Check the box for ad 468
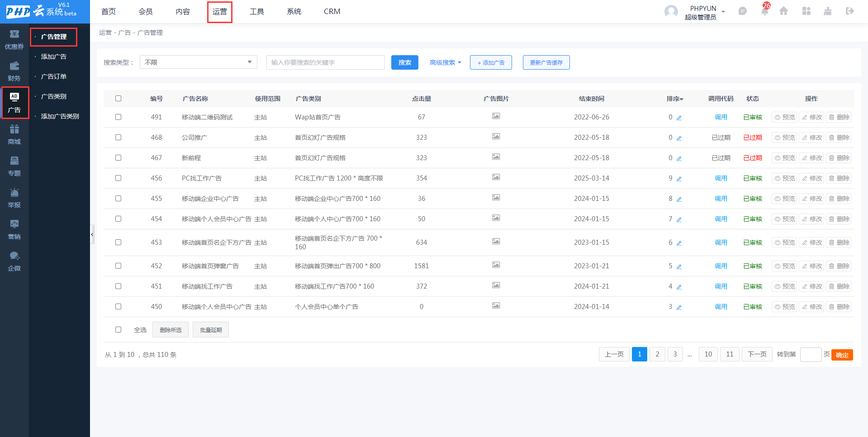This screenshot has height=437, width=868. click(x=118, y=138)
